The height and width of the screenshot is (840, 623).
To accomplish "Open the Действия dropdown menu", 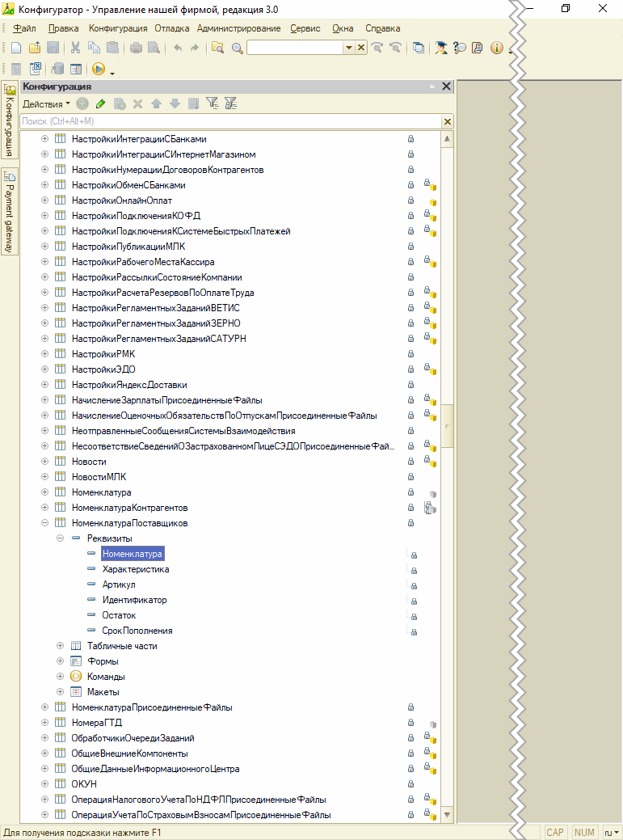I will [x=46, y=103].
